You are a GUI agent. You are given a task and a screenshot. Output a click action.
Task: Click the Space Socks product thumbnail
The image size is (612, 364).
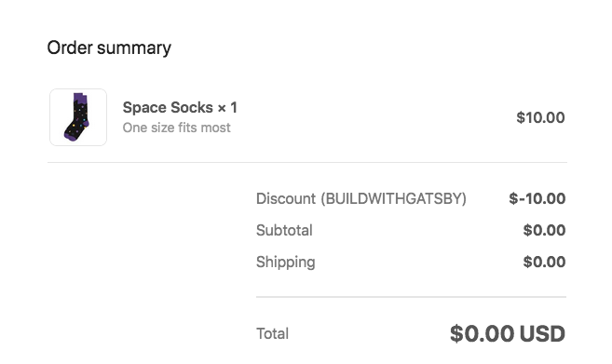(x=78, y=117)
